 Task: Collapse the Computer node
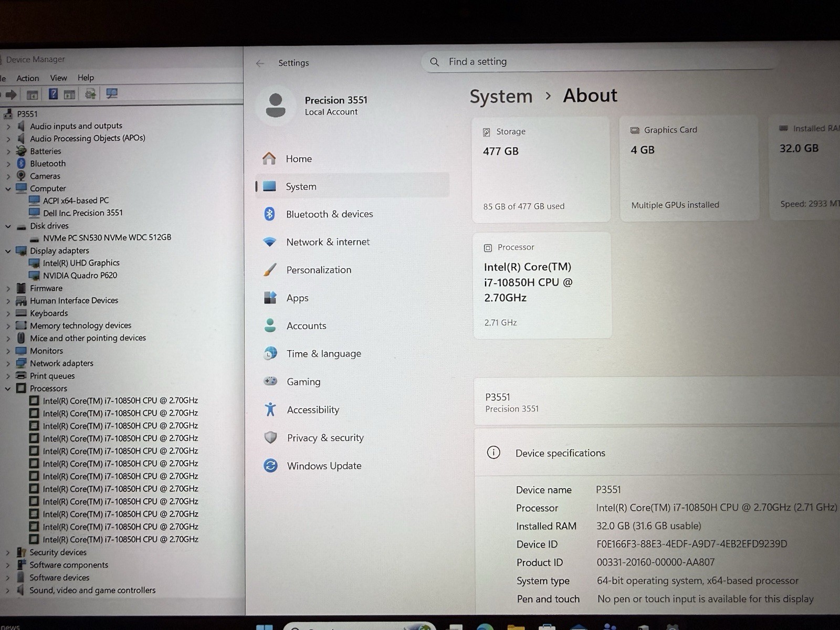8,188
